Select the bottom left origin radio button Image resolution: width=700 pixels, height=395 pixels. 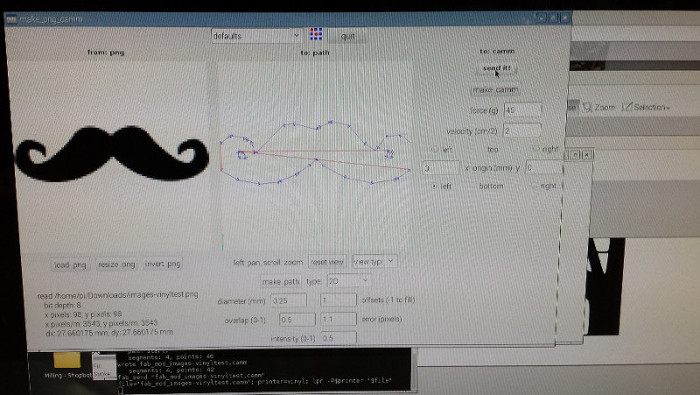point(434,186)
